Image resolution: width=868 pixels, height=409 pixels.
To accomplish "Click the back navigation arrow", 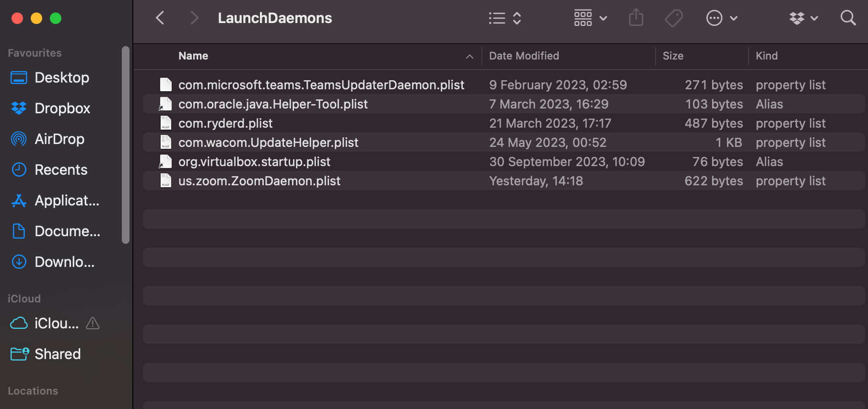I will [160, 18].
